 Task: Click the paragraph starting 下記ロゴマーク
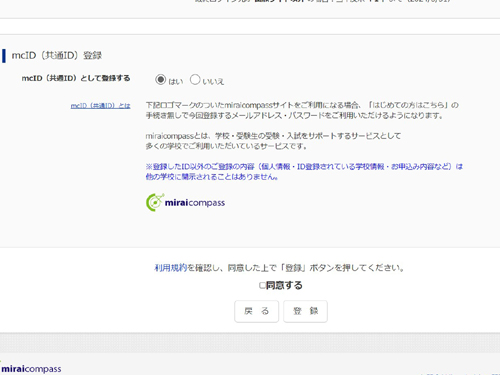302,110
